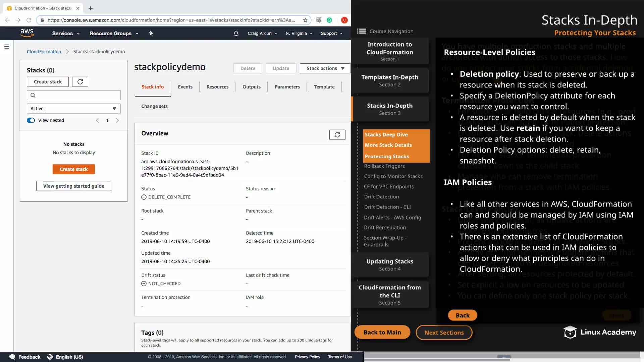Refresh the stacks list

click(80, 82)
